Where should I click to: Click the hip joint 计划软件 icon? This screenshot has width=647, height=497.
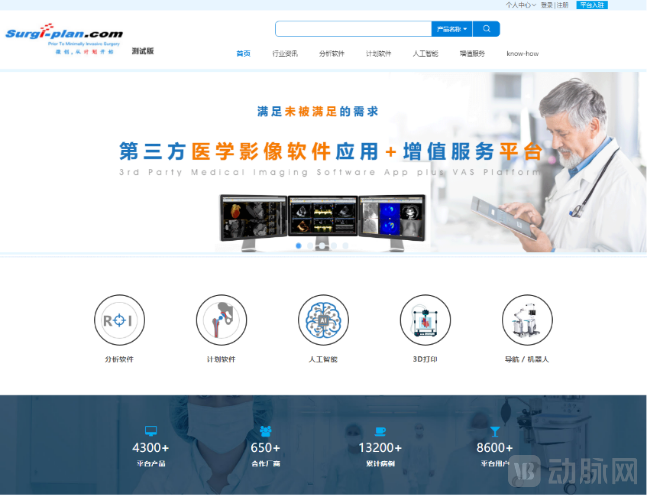click(221, 320)
